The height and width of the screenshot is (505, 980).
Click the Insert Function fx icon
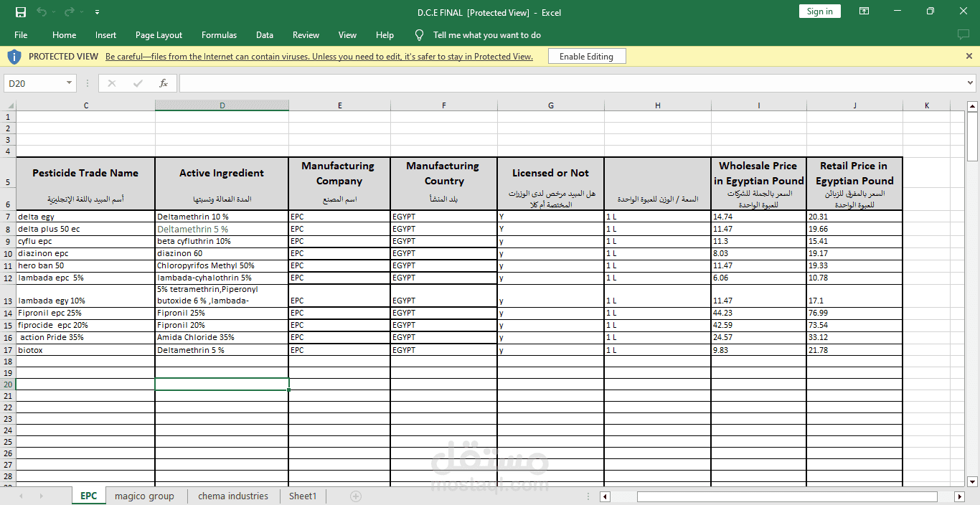click(164, 83)
